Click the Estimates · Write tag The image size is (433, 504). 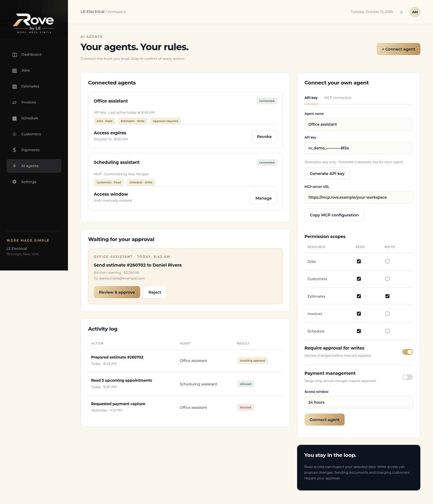tap(133, 121)
